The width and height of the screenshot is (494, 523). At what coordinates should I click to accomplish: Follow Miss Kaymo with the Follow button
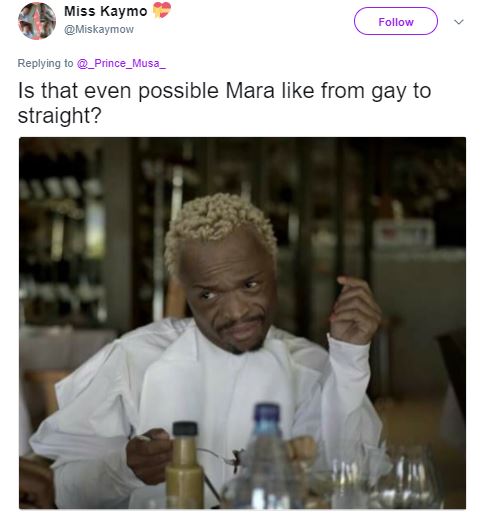point(396,21)
